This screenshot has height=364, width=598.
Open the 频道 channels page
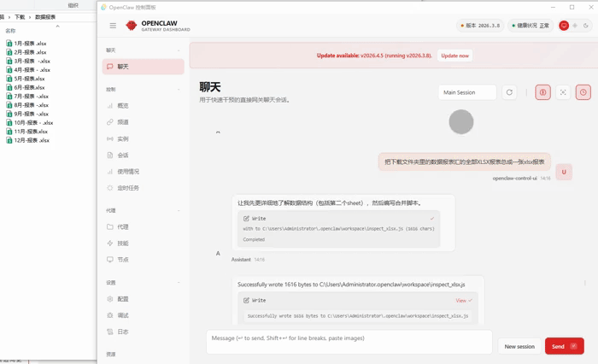pyautogui.click(x=143, y=122)
